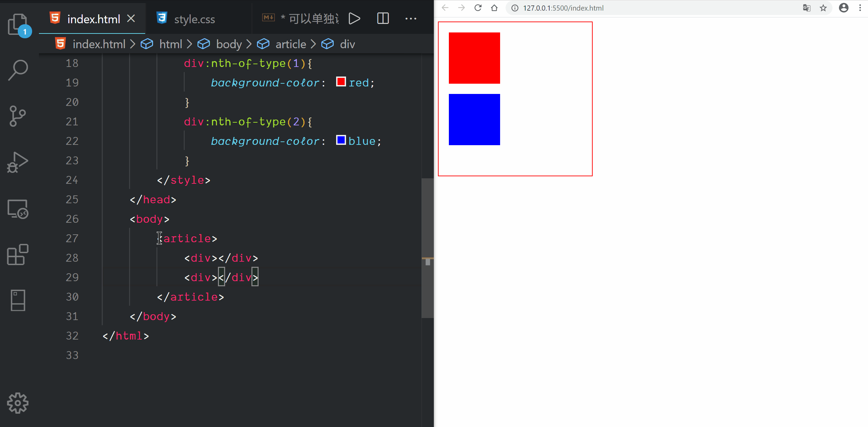Image resolution: width=868 pixels, height=427 pixels.
Task: Open the Manage settings gear
Action: 18,403
